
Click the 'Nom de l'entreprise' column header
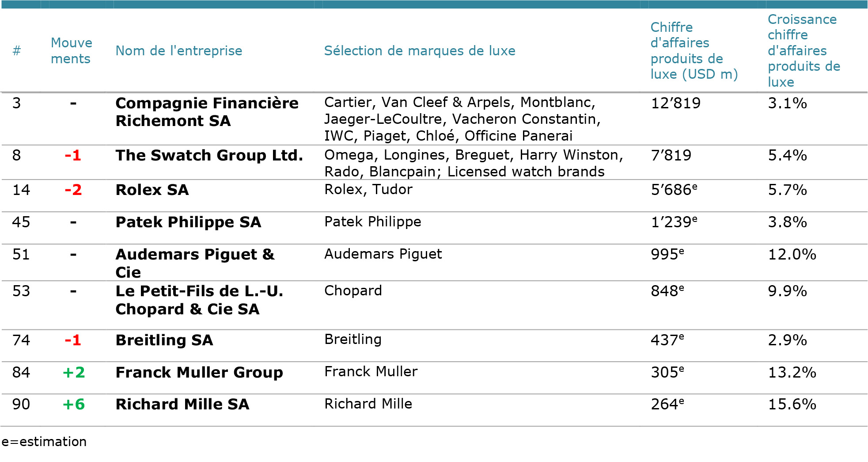178,51
